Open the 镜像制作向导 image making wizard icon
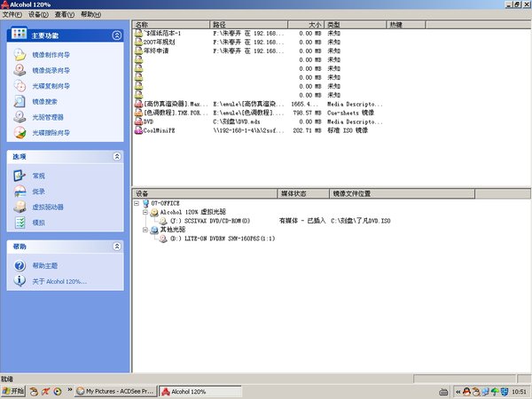The height and width of the screenshot is (399, 532). pos(20,55)
